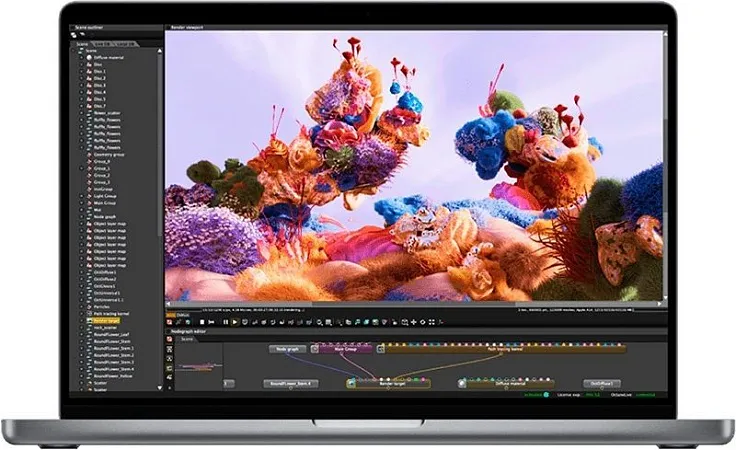
Task: Click the highlighted play render button
Action: point(233,321)
